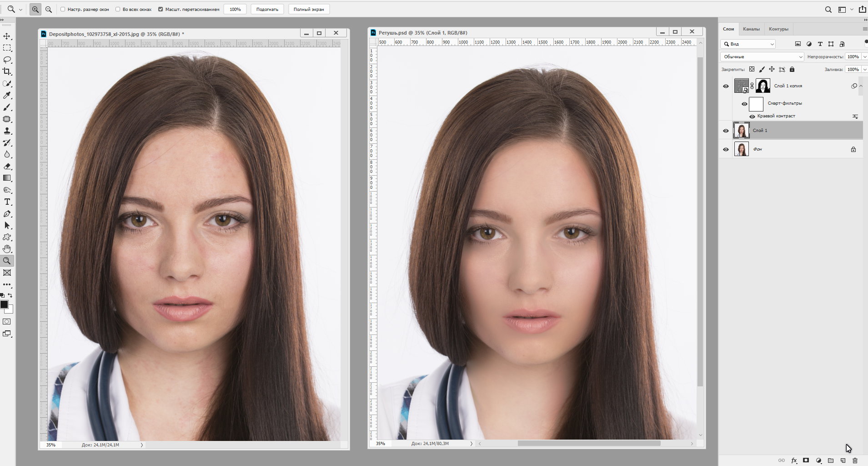Switch to the 'Каналы' tab
Image resolution: width=868 pixels, height=466 pixels.
751,29
